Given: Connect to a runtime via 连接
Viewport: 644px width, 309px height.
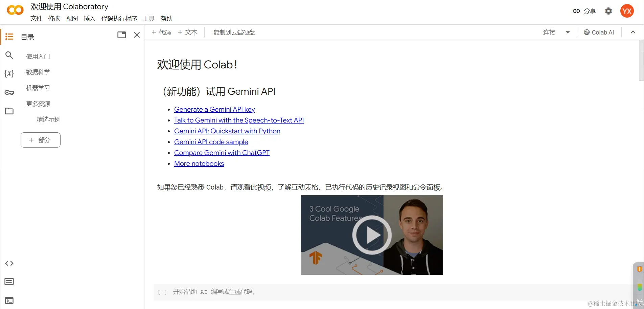Looking at the screenshot, I should point(549,32).
